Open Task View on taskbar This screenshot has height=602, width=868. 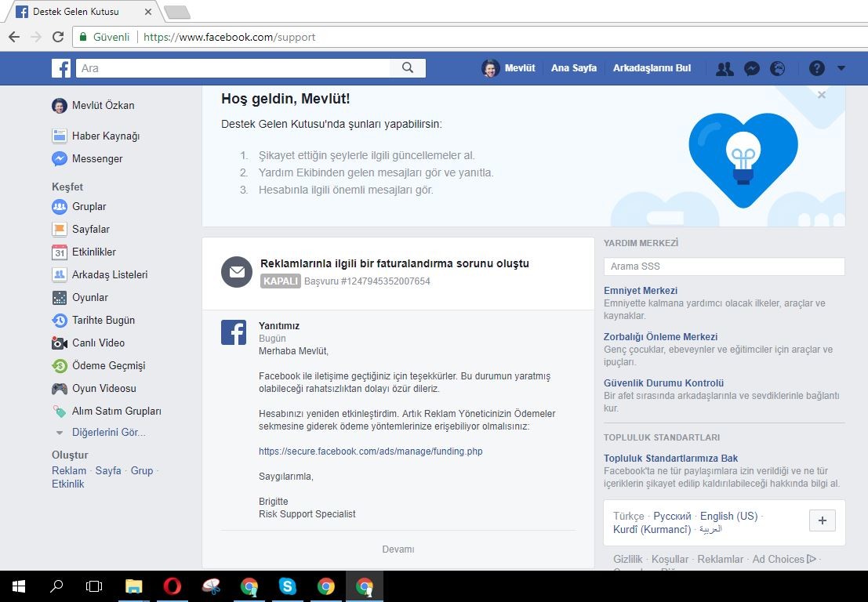point(94,586)
